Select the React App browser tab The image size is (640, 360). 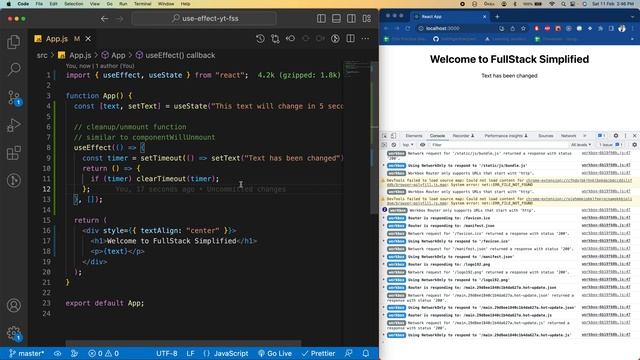tap(449, 17)
